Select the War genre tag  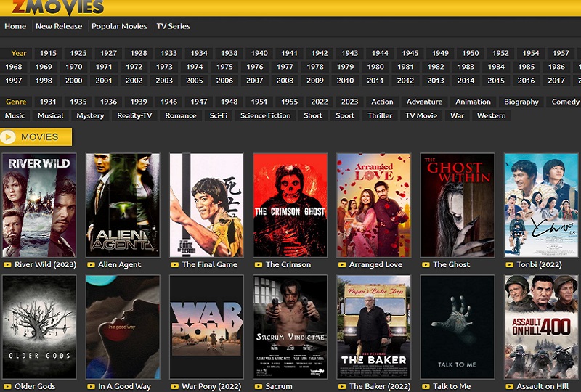point(457,115)
